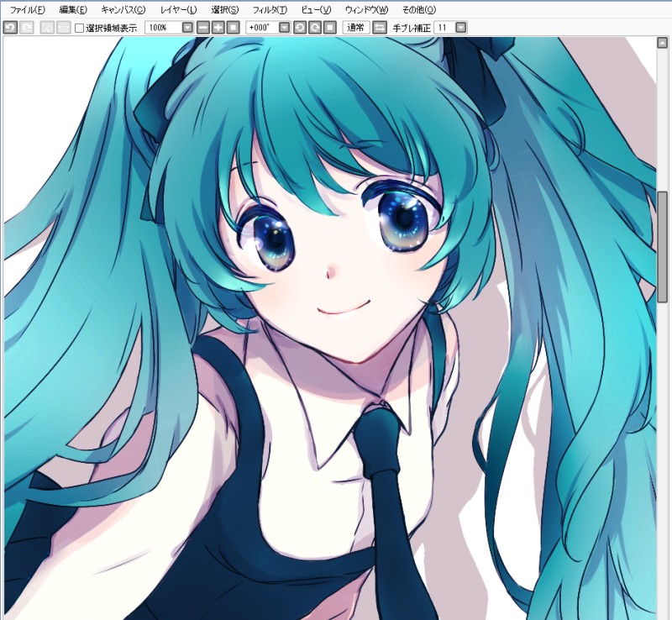Click the +000° rotation angle field

pos(262,28)
